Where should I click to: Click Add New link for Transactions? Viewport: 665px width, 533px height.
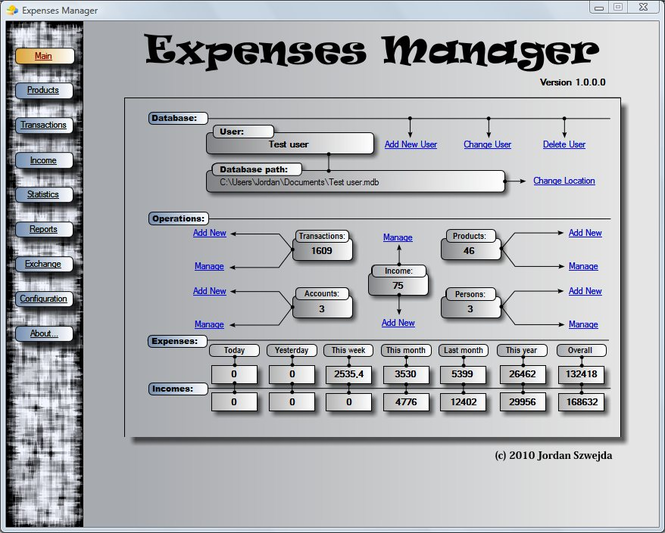click(209, 233)
